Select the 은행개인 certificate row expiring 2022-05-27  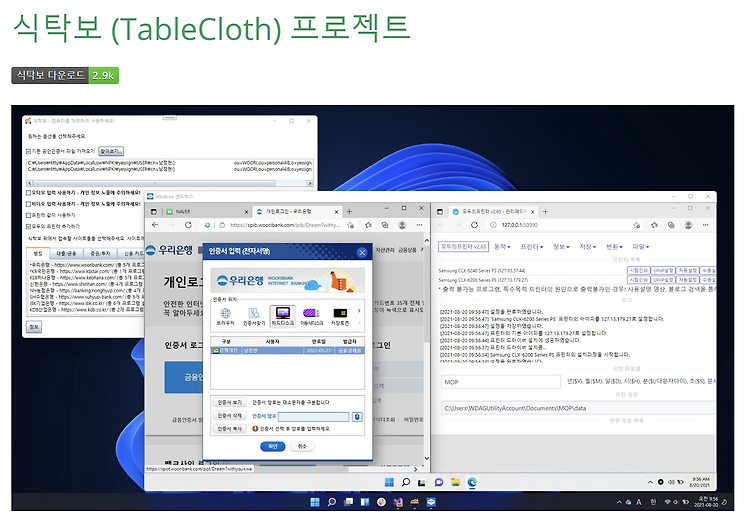[287, 351]
